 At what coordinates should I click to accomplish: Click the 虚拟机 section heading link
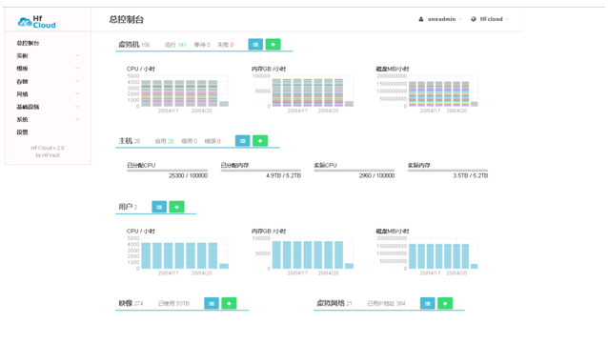tap(129, 45)
